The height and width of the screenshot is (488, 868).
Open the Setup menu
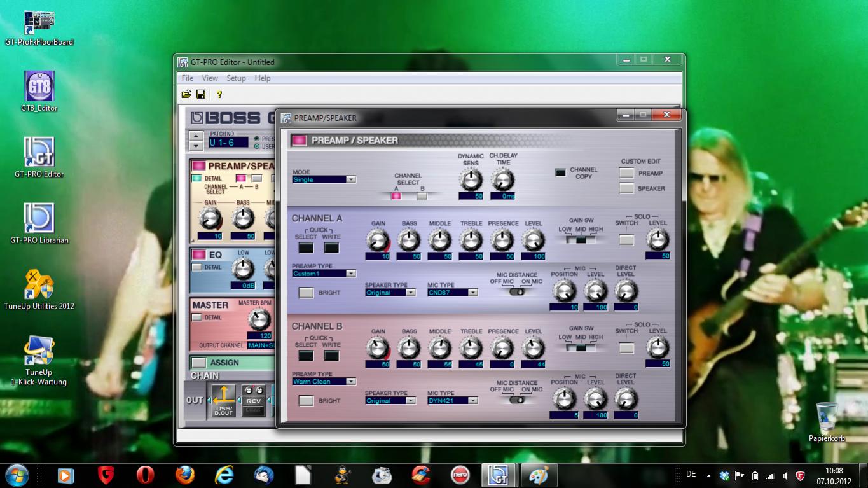pyautogui.click(x=236, y=78)
